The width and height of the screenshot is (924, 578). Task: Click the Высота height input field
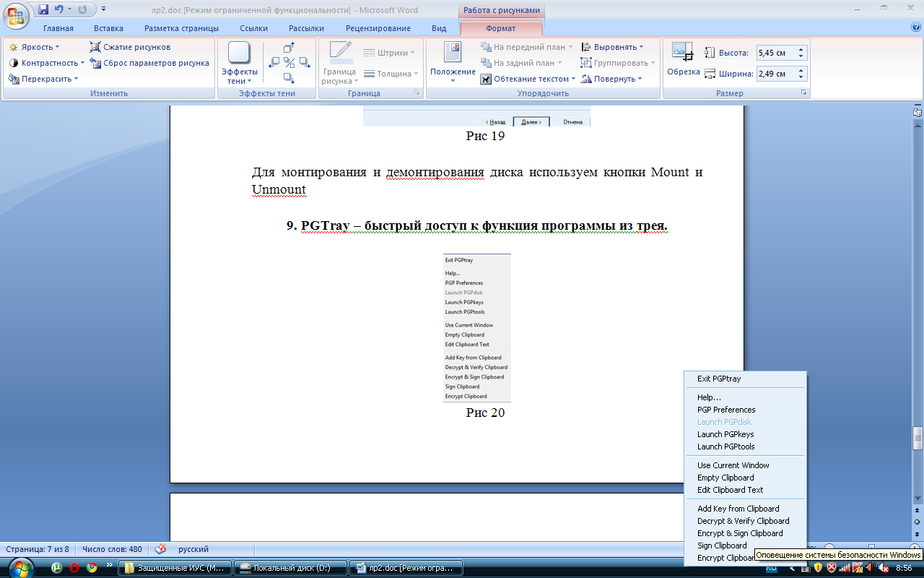click(x=775, y=53)
